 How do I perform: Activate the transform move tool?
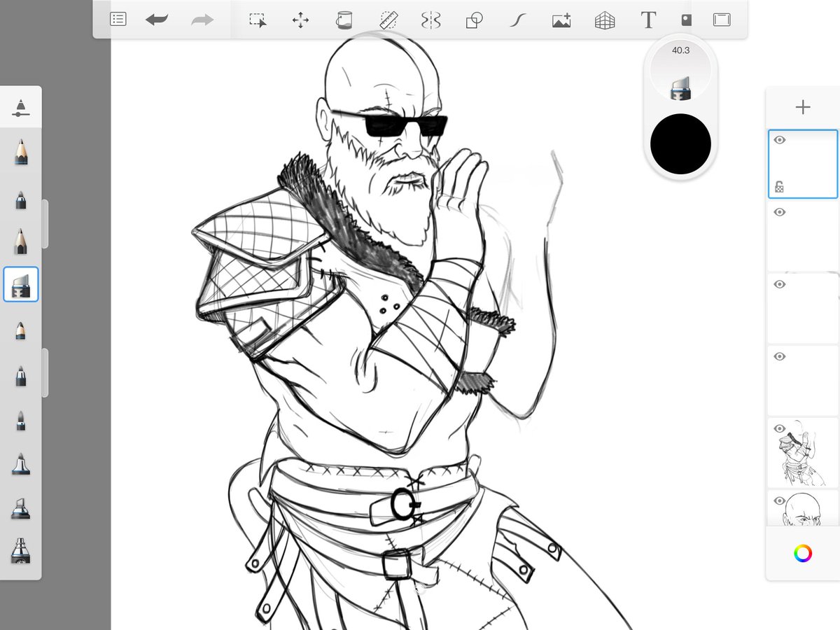tap(300, 20)
